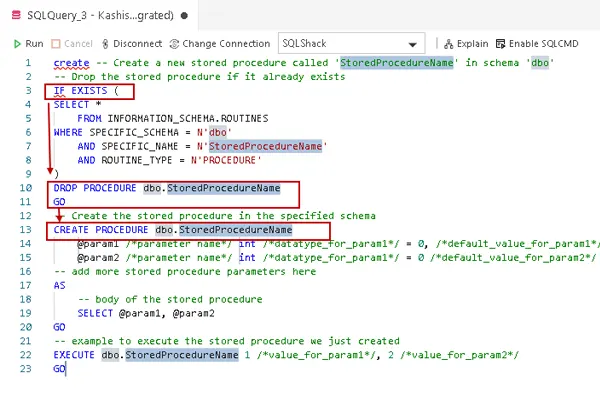Viewport: 600px width, 400px height.
Task: Click the Change Connection label
Action: point(226,44)
